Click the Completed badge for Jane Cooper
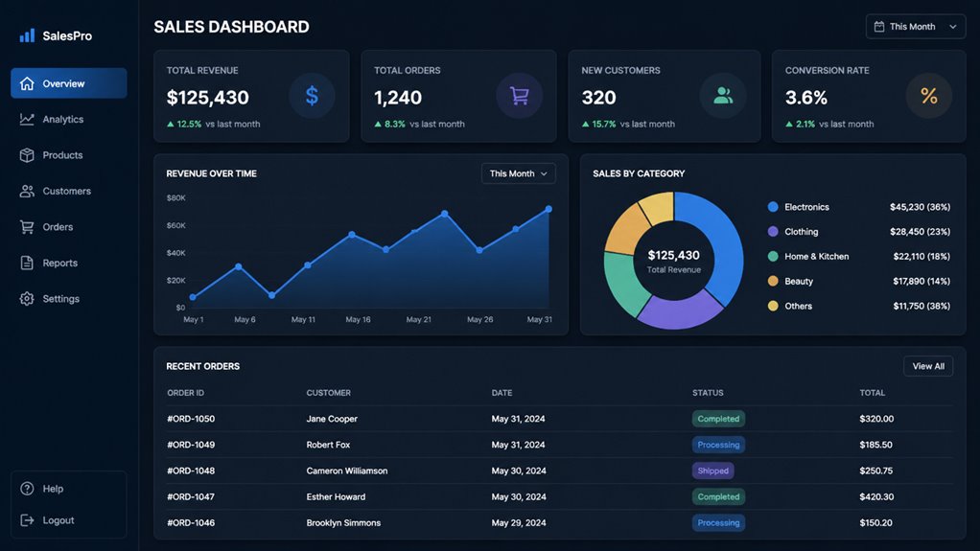Viewport: 980px width, 551px height. (x=718, y=419)
